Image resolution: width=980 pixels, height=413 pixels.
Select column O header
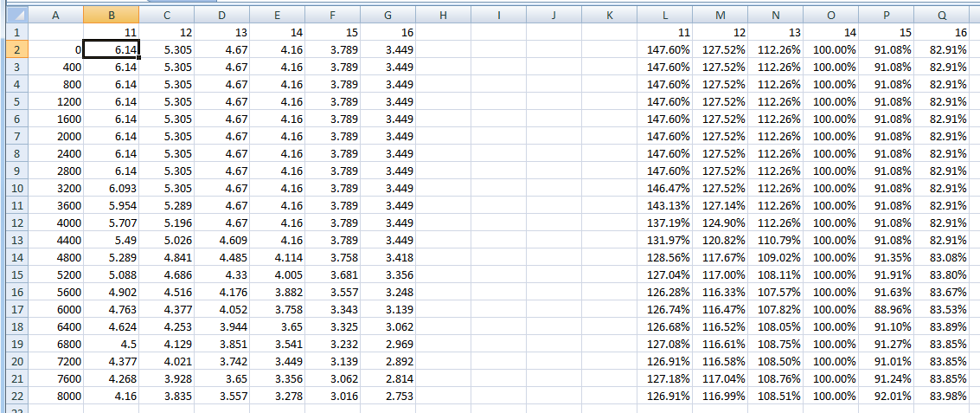pyautogui.click(x=830, y=15)
